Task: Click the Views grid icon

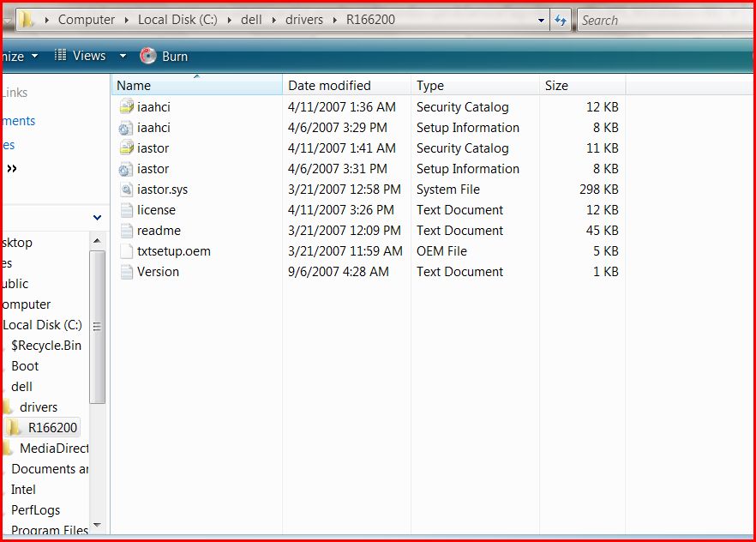Action: [x=60, y=55]
